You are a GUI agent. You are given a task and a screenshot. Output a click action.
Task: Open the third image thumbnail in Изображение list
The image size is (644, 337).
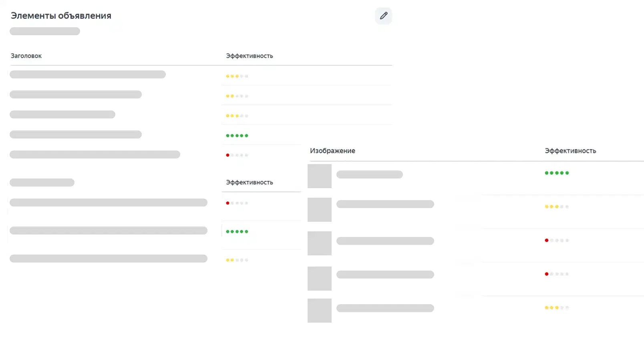(320, 243)
